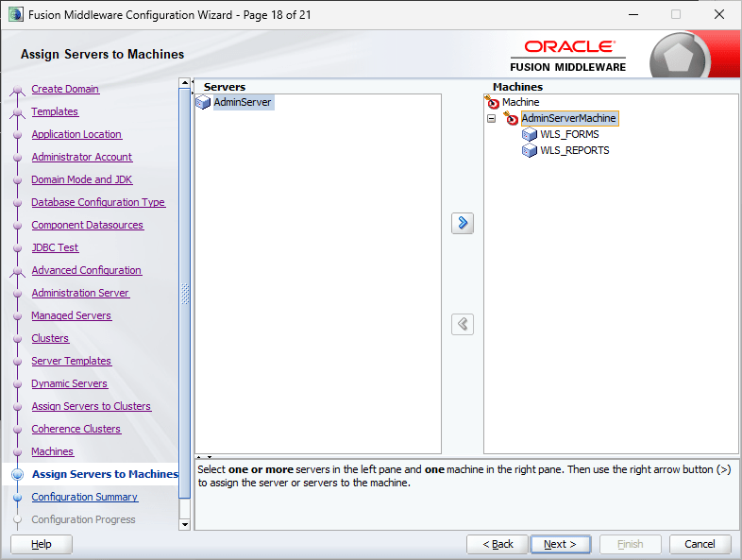Click the Create Domain step marker

point(18,90)
